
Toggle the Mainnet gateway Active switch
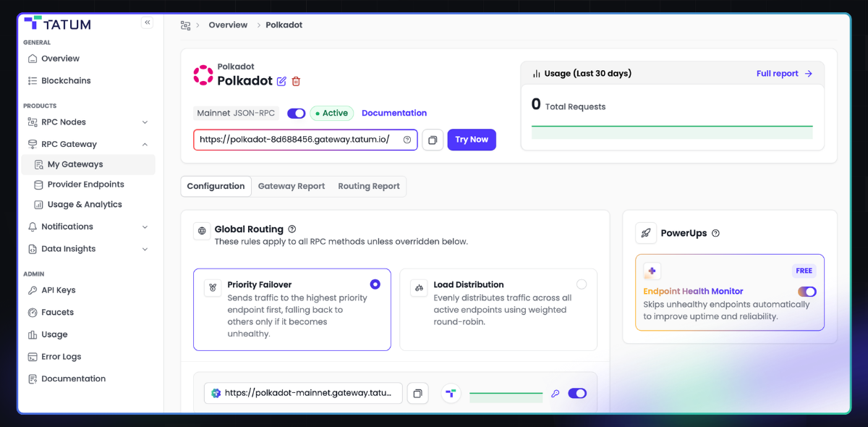[296, 114]
